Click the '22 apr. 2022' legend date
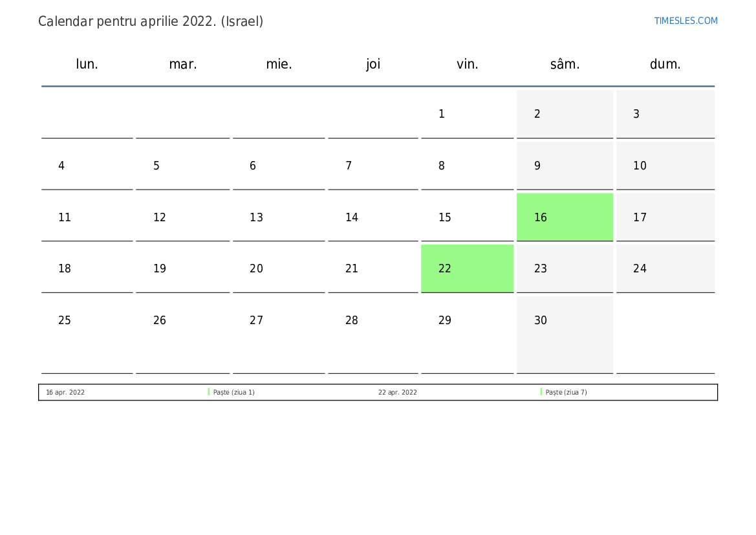This screenshot has height=535, width=756. click(397, 392)
